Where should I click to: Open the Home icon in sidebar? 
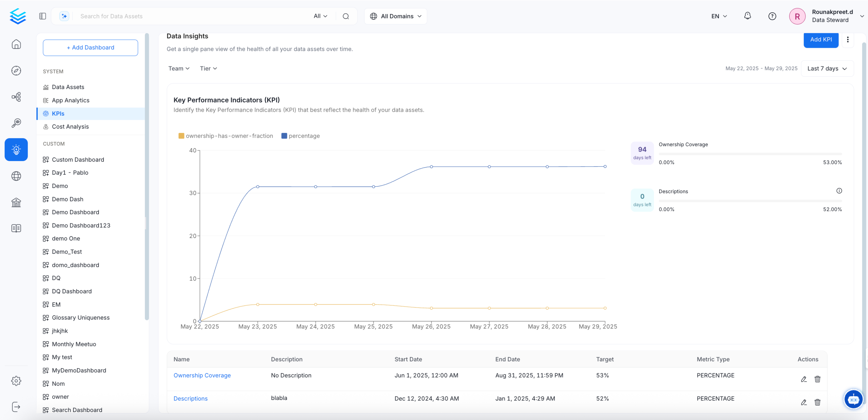tap(16, 44)
